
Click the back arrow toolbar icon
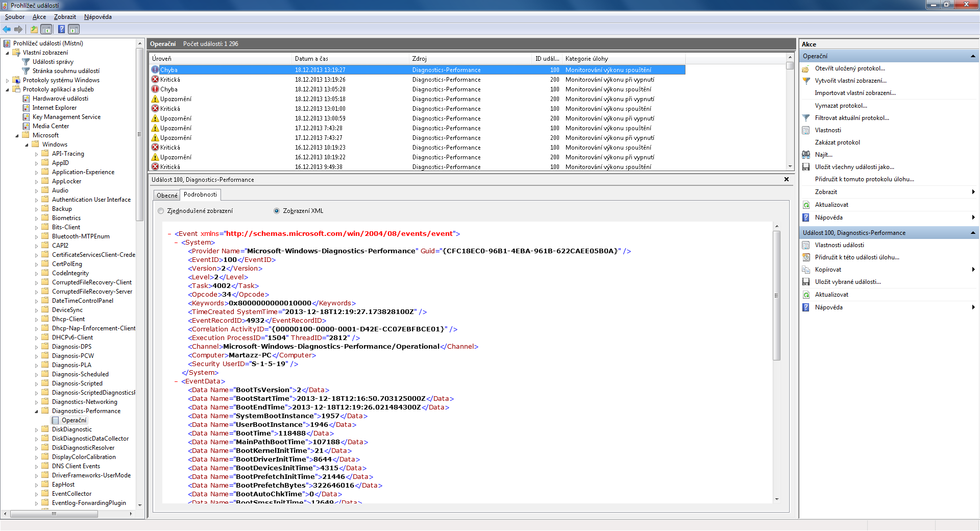click(x=7, y=30)
